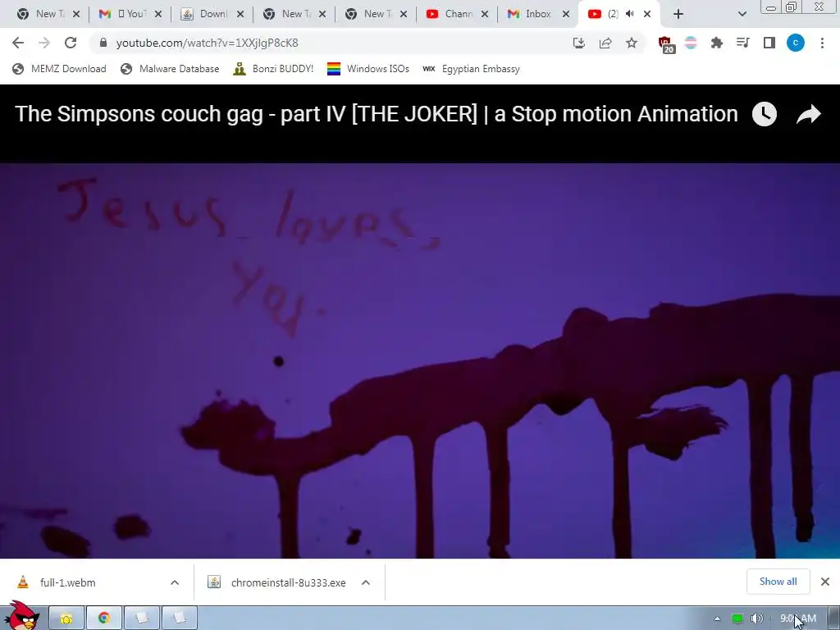The height and width of the screenshot is (630, 840).
Task: Open the striped pink-blue extension icon
Action: tap(691, 43)
